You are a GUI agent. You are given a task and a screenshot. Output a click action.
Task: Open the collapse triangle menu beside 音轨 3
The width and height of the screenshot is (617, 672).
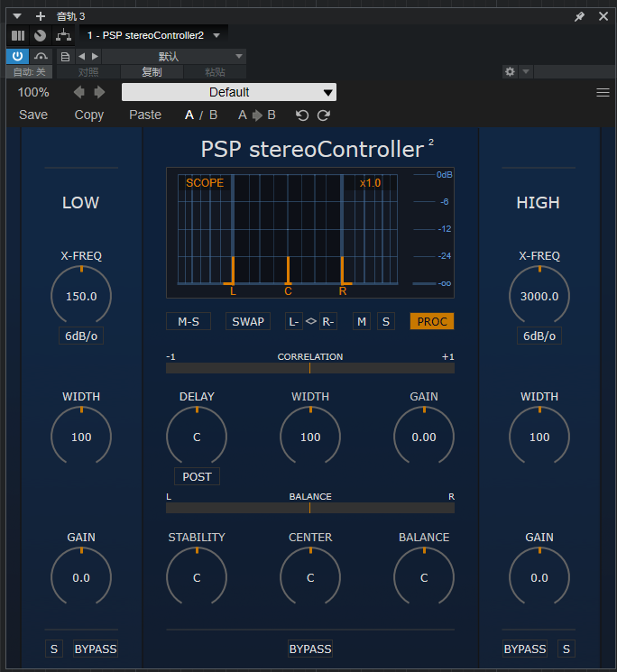[17, 16]
